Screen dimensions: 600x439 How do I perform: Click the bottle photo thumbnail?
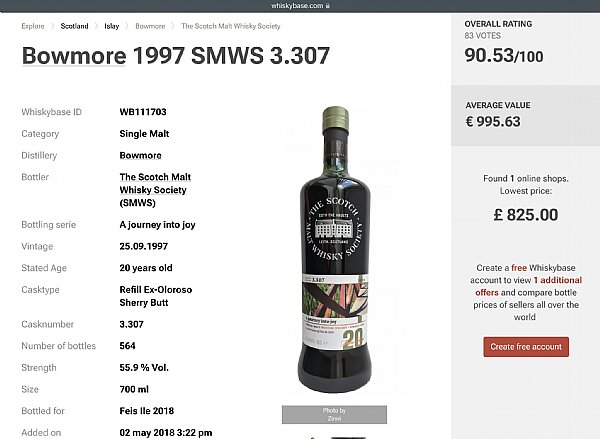334,250
